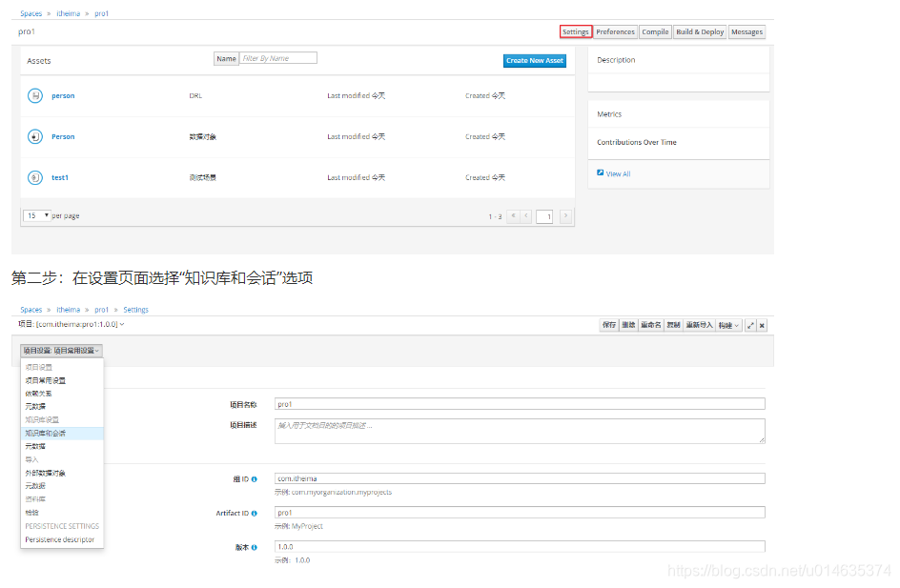Click the 项目描述 description textarea
The image size is (900, 588).
(x=520, y=431)
